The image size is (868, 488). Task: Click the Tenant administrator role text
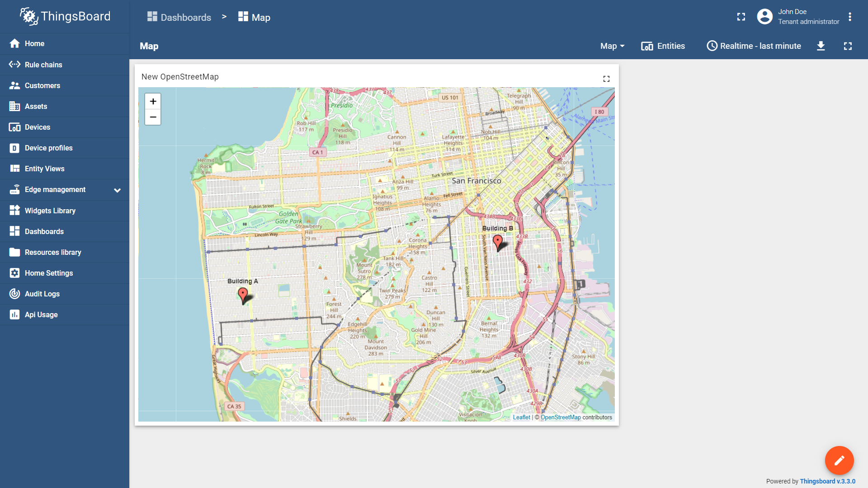(x=808, y=22)
